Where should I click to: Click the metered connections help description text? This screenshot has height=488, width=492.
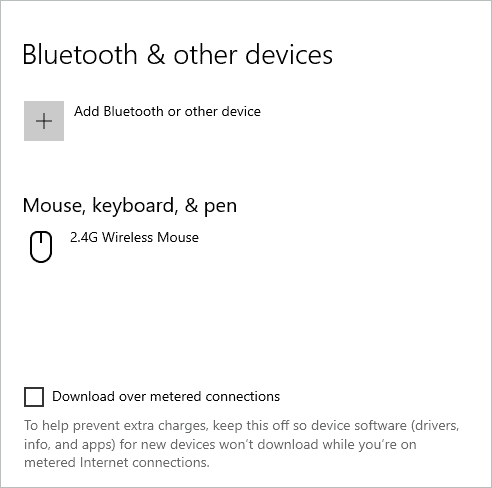[x=242, y=444]
